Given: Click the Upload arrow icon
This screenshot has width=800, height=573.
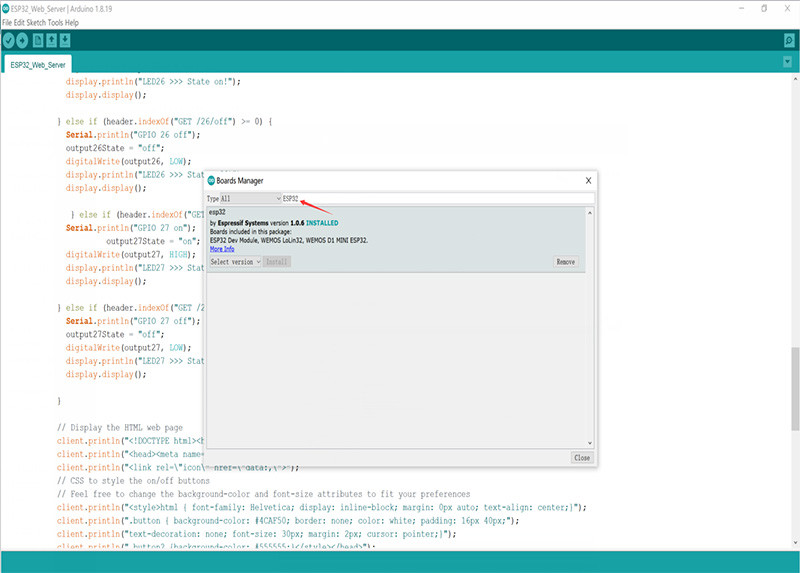Looking at the screenshot, I should click(23, 40).
